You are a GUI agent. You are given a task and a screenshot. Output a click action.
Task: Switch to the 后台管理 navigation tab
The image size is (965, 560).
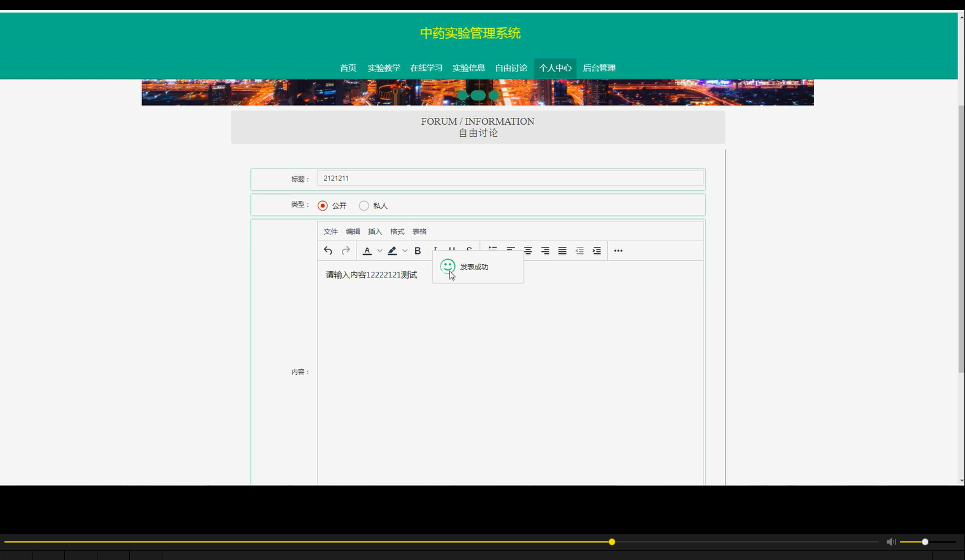(x=599, y=68)
